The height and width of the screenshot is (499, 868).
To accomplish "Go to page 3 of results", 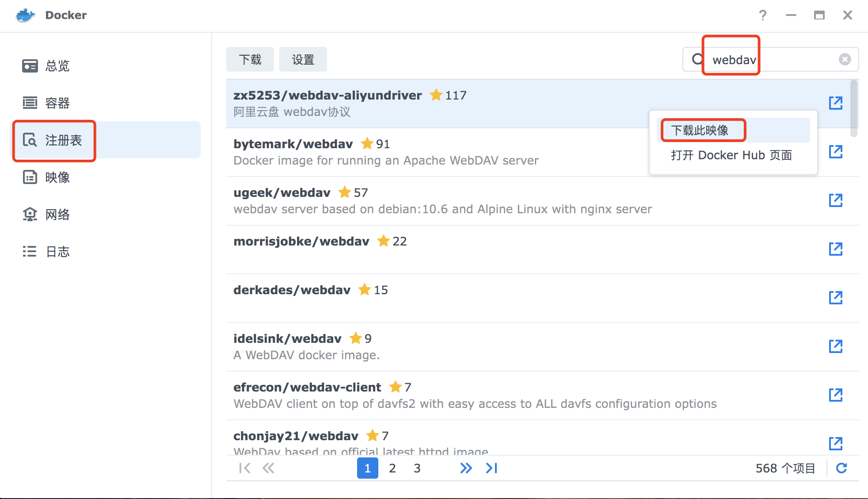I will pyautogui.click(x=417, y=468).
